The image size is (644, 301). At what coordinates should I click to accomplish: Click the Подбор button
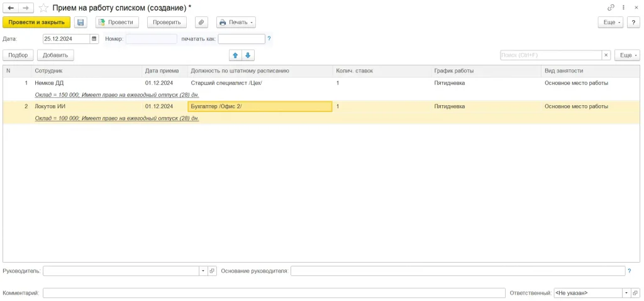pyautogui.click(x=18, y=55)
